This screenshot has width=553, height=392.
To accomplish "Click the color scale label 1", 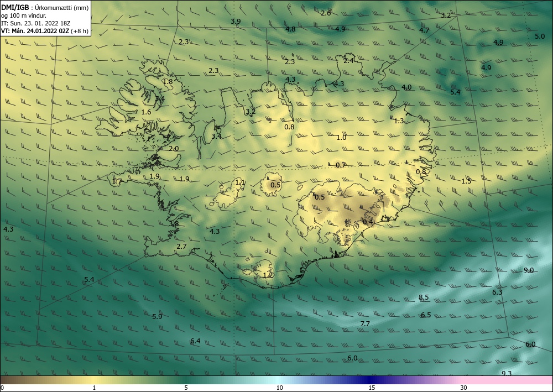I will pos(94,388).
